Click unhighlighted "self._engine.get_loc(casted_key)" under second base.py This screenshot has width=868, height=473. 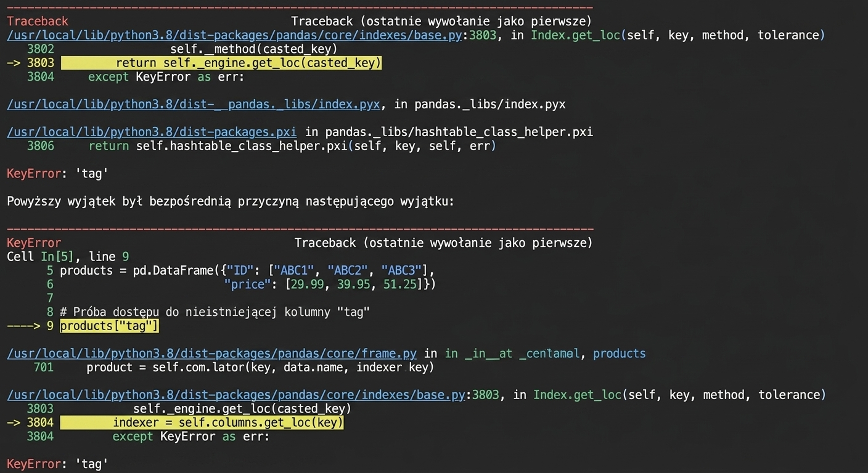[x=242, y=408]
